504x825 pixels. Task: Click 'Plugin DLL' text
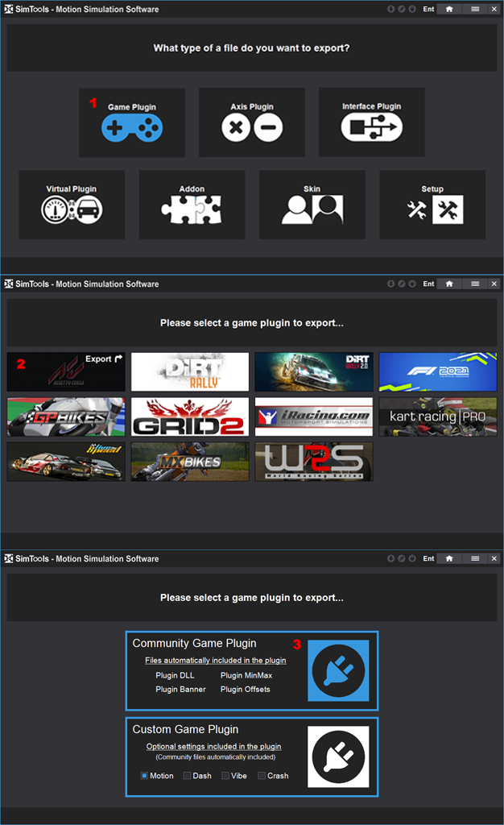[175, 675]
